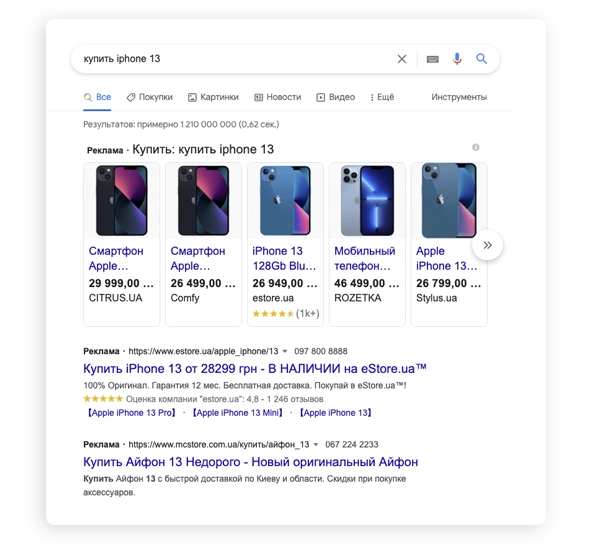Expand estore.ua ad URL dropdown arrow

coord(285,351)
